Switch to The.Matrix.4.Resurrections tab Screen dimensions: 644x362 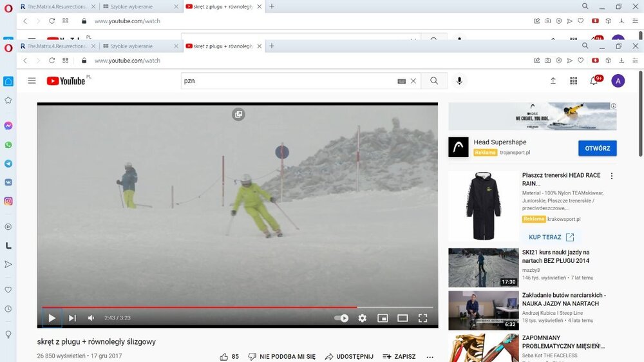(55, 46)
